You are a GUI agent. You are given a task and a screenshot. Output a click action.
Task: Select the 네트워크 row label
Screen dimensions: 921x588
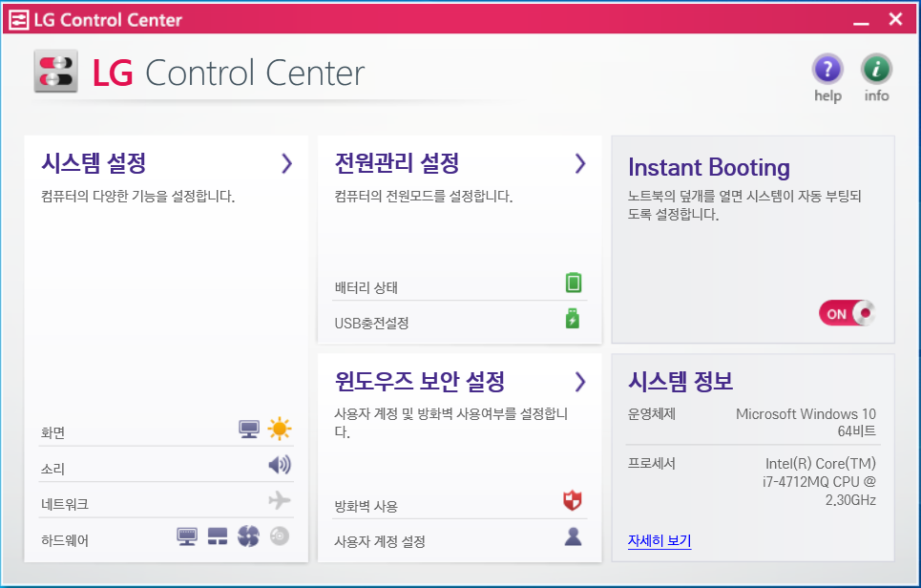coord(65,504)
